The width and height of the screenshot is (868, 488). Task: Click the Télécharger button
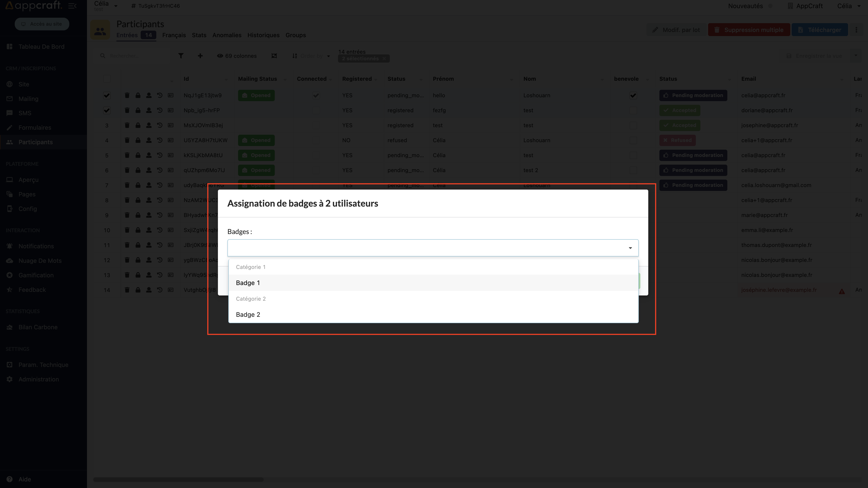[820, 30]
